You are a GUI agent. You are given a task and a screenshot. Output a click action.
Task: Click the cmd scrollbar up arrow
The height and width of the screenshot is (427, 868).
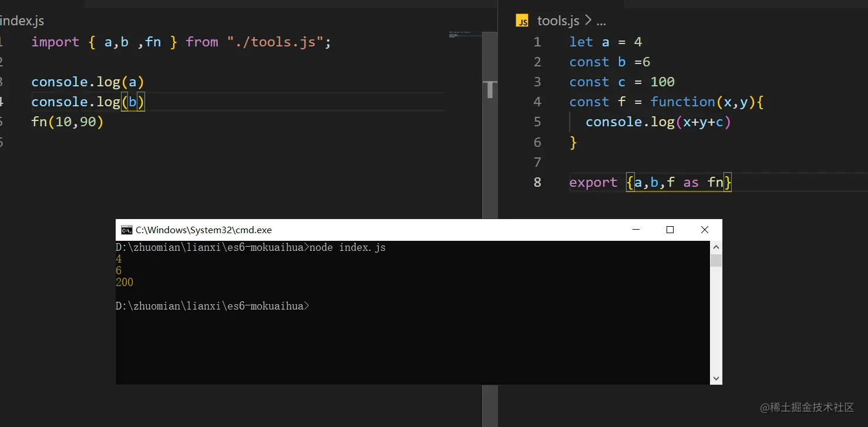tap(716, 247)
